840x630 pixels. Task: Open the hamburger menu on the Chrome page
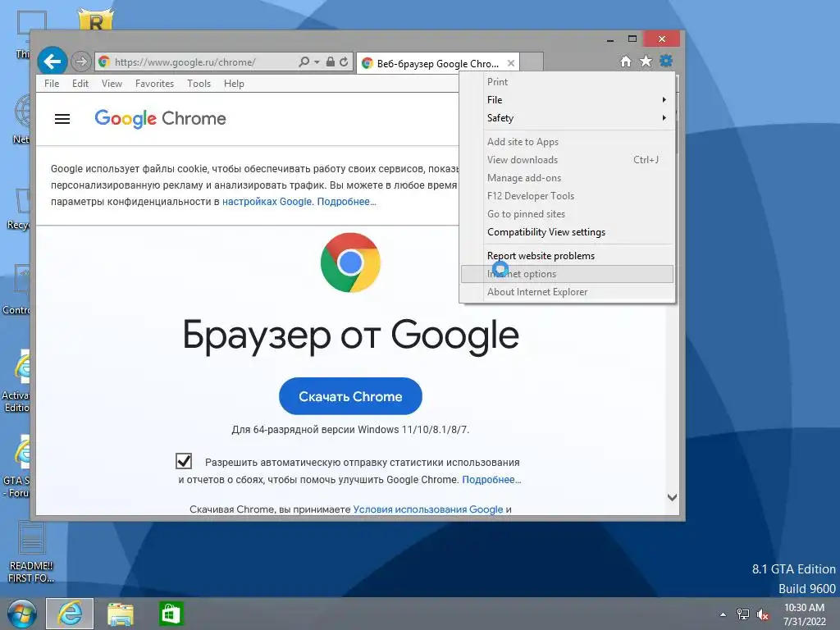pos(62,119)
